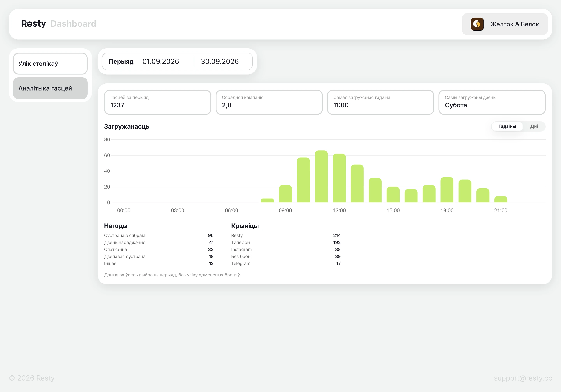Click the chart bar above 21:00
The width and height of the screenshot is (561, 392).
point(501,200)
